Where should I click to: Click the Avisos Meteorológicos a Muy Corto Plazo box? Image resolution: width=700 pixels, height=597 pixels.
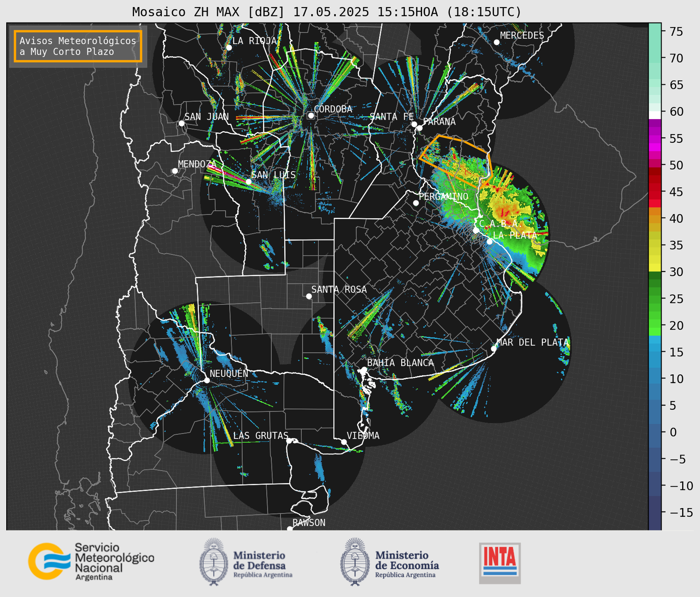coord(78,46)
